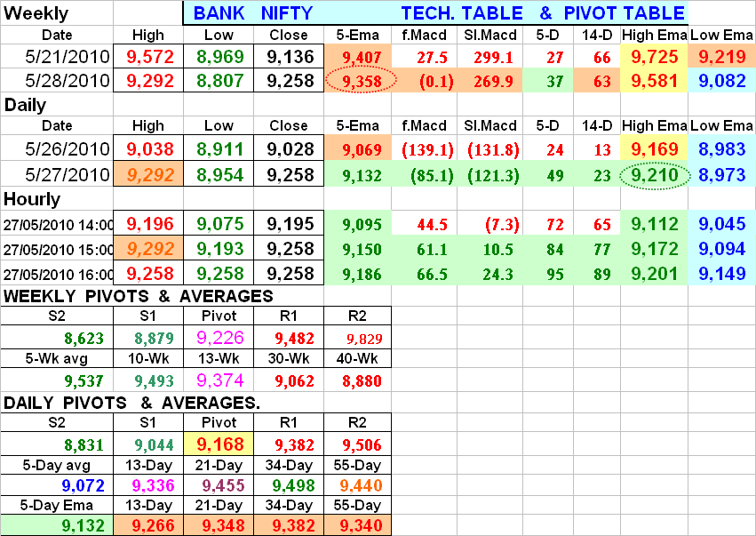Image resolution: width=756 pixels, height=536 pixels.
Task: Select the circled High Ema value 9,210
Action: pyautogui.click(x=654, y=175)
